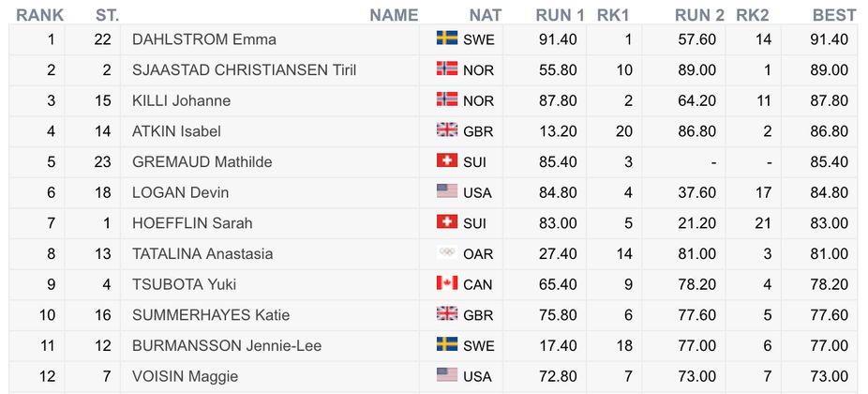Viewport: 868px width, 394px height.
Task: Click the Switzerland flag for Sarah Hoefflin
Action: 447,221
